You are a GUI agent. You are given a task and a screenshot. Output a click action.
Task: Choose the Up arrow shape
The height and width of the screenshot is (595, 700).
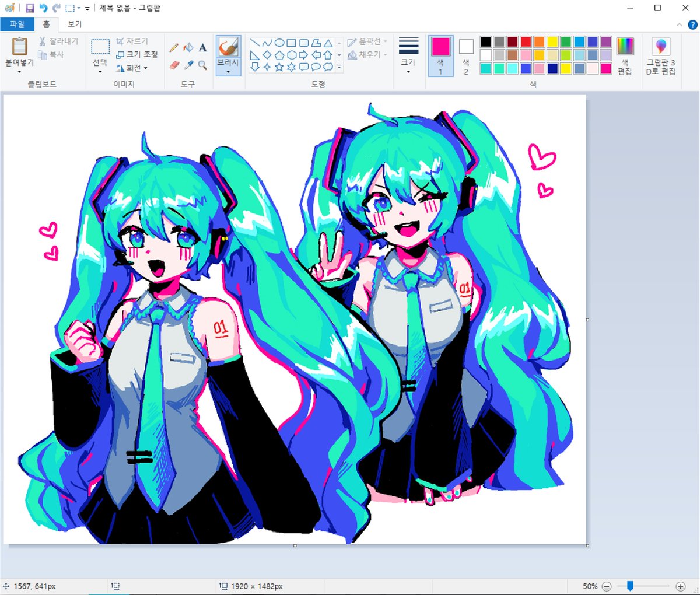pos(328,55)
